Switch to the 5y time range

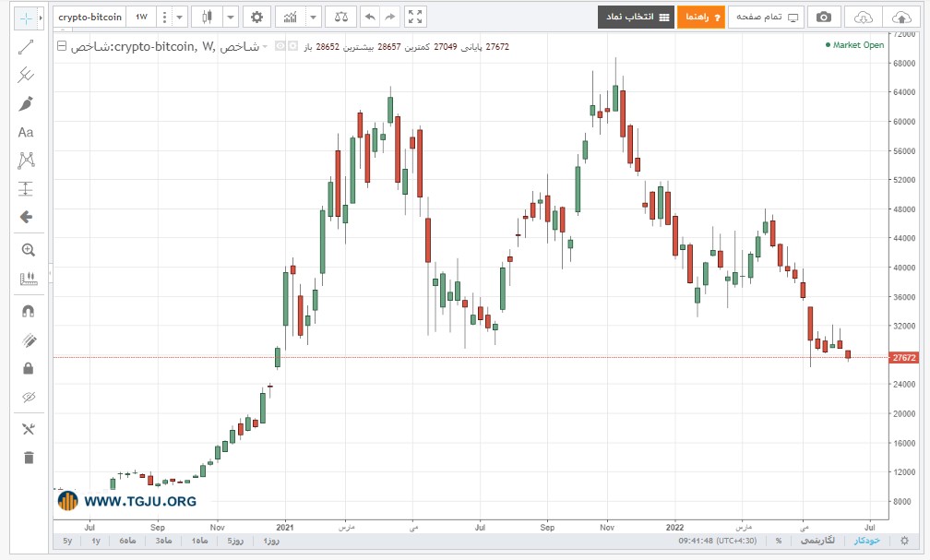(67, 541)
